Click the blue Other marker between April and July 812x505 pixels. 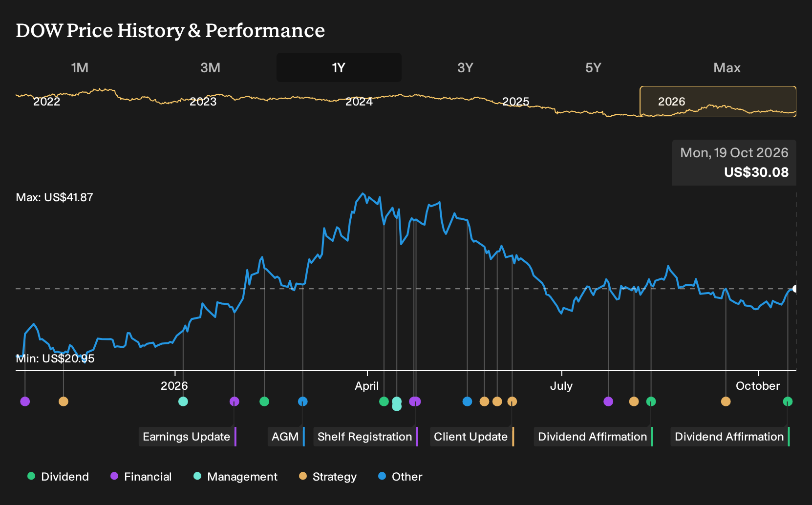(x=468, y=401)
